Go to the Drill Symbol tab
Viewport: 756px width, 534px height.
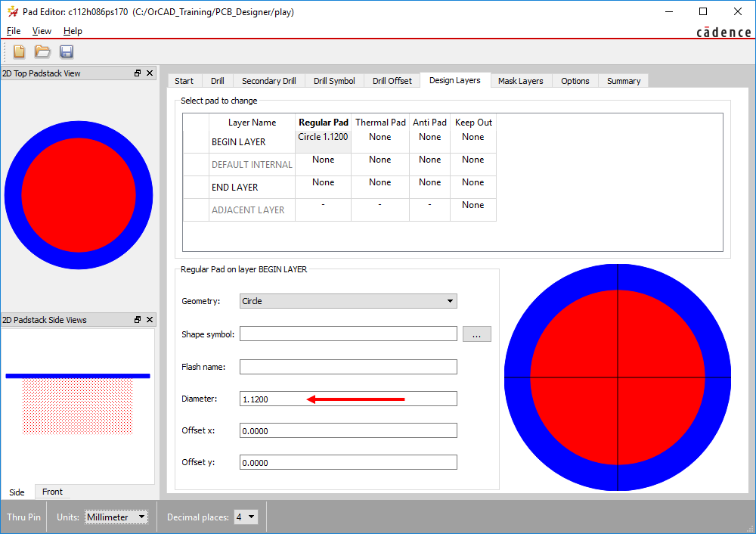coord(334,81)
